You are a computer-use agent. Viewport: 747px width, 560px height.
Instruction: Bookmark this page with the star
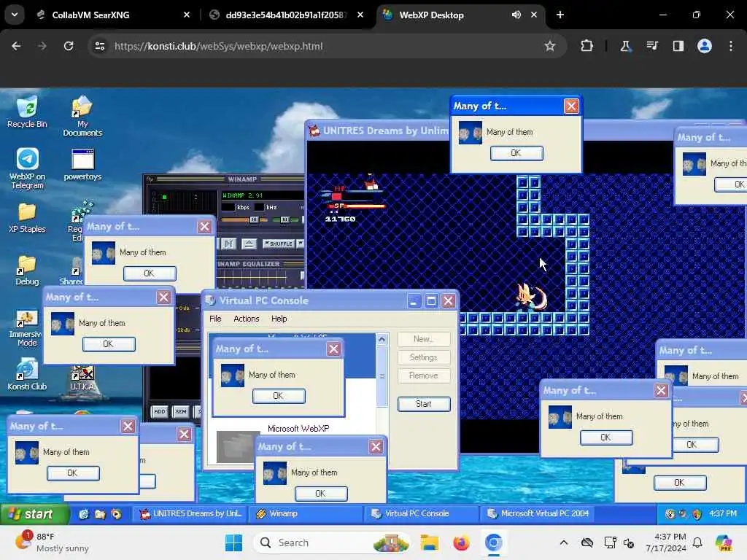click(x=550, y=46)
